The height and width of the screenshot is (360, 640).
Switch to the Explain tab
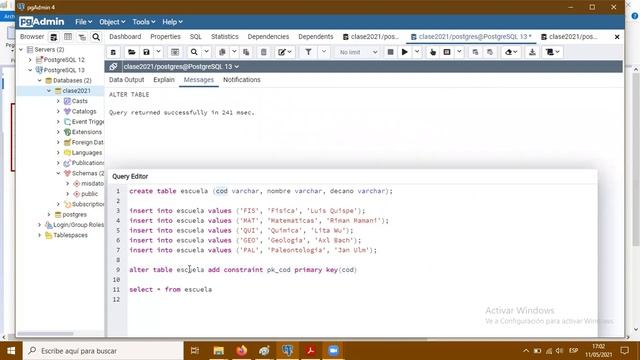click(x=164, y=80)
